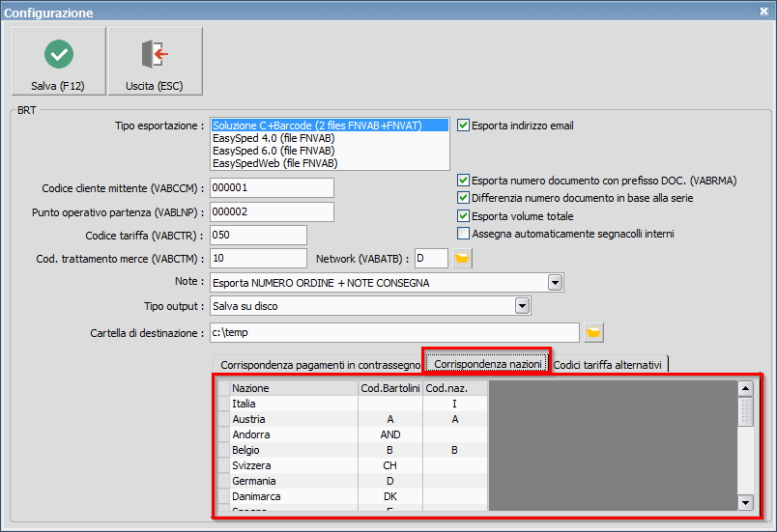Click the Cod.Bartolini column header

pos(390,388)
